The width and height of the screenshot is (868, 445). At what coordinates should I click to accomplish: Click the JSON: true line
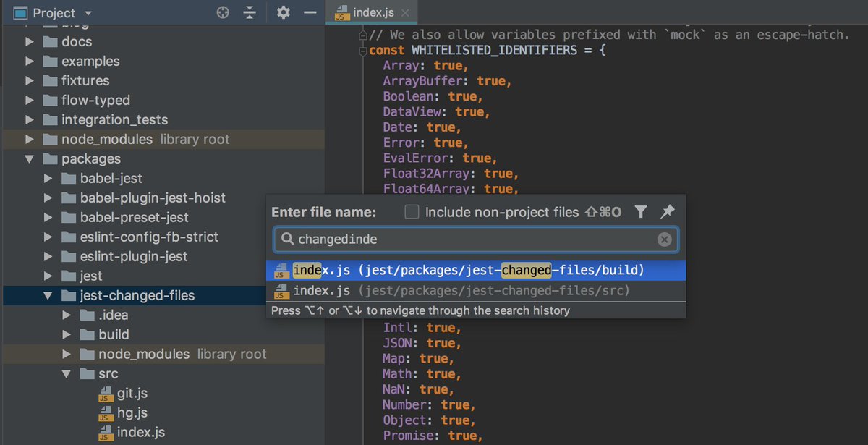click(422, 343)
